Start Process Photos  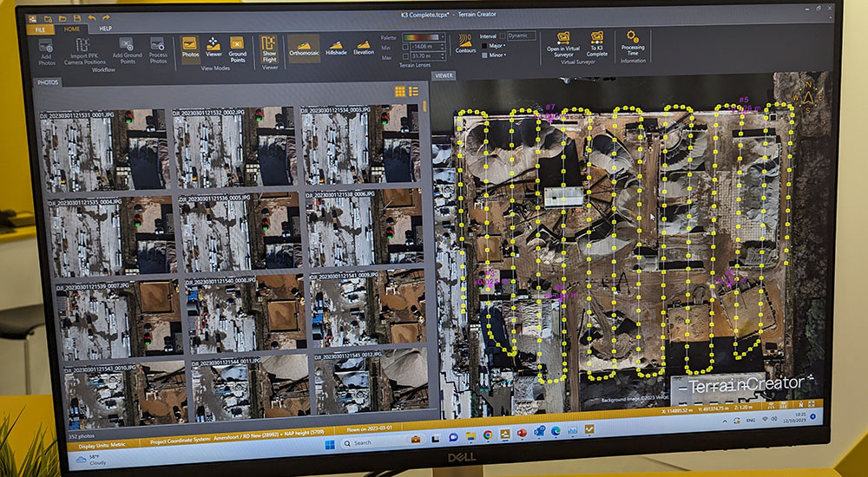click(158, 51)
